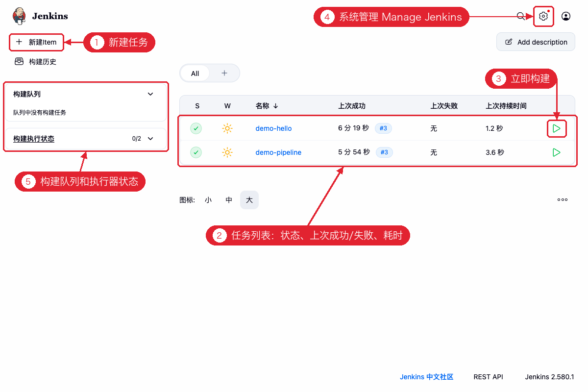Screen dimensions: 588x392
Task: Sort jobs by 名称 column
Action: coord(267,106)
